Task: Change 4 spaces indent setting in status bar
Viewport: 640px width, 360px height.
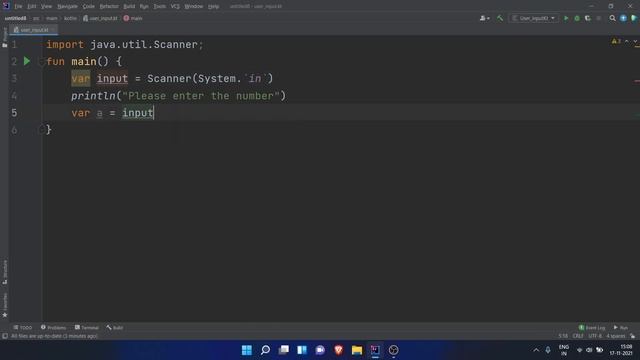Action: click(616, 336)
